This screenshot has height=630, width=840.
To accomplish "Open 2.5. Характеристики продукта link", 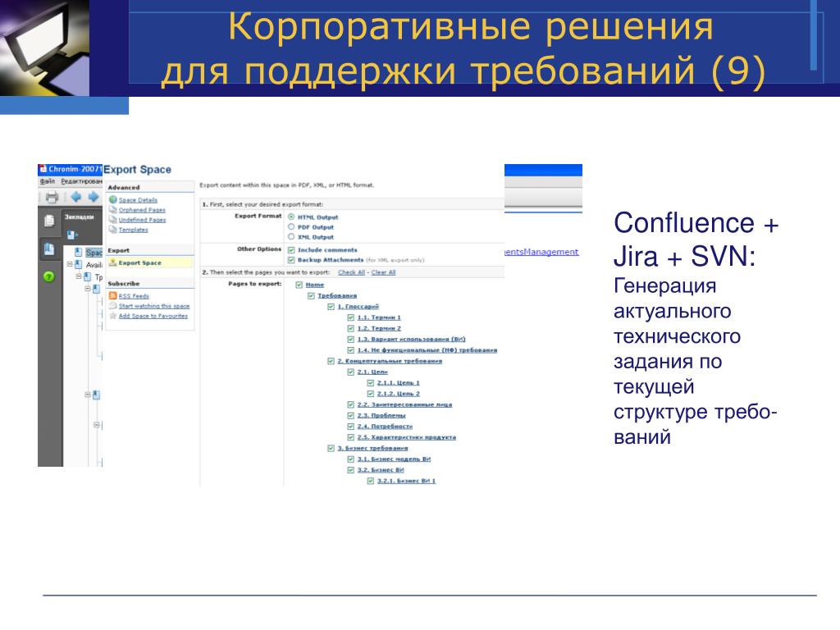I will pos(407,437).
